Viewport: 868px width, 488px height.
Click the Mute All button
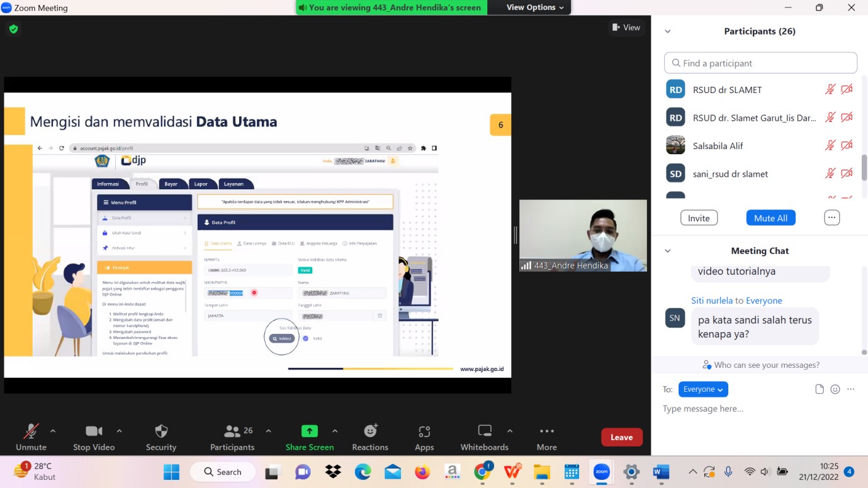[770, 218]
